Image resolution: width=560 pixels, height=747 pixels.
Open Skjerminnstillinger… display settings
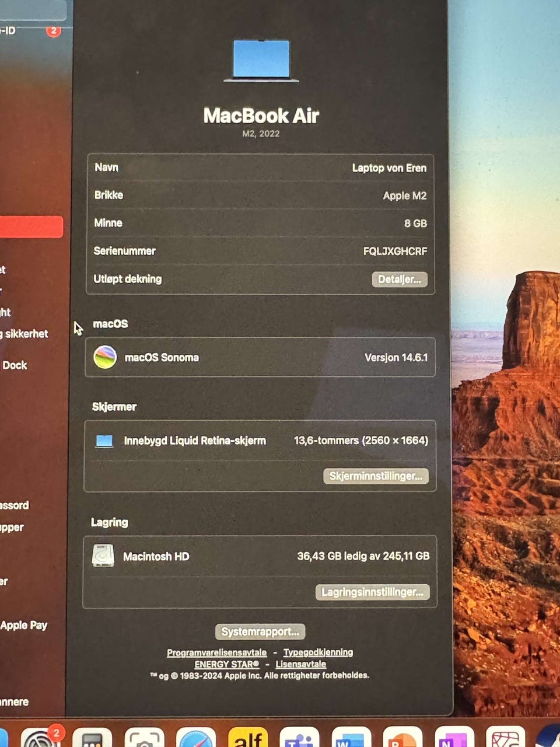[x=376, y=476]
